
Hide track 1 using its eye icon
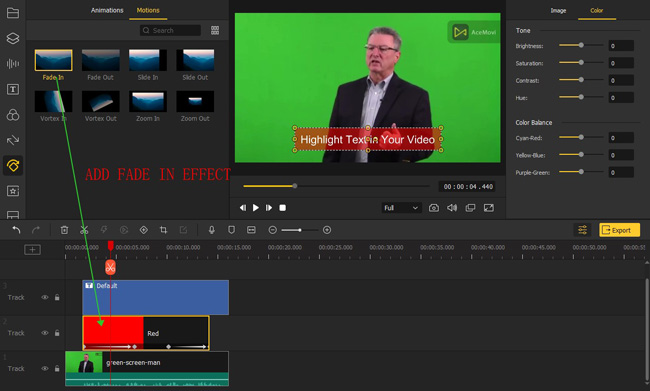click(45, 369)
